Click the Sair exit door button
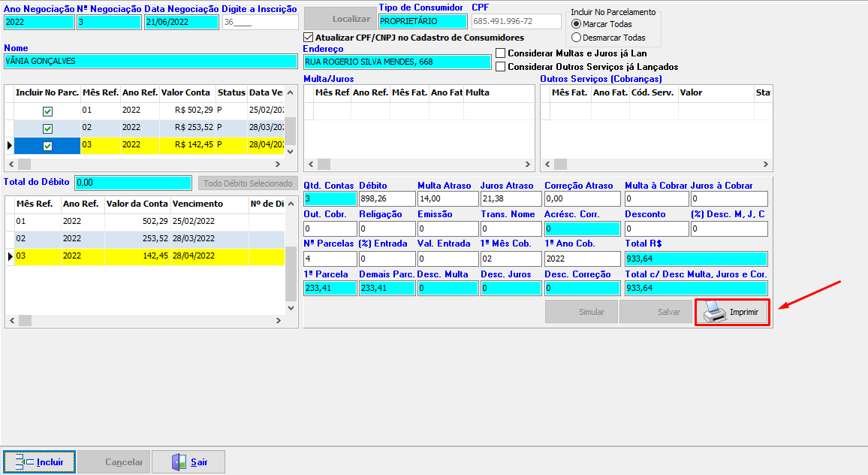 point(188,462)
